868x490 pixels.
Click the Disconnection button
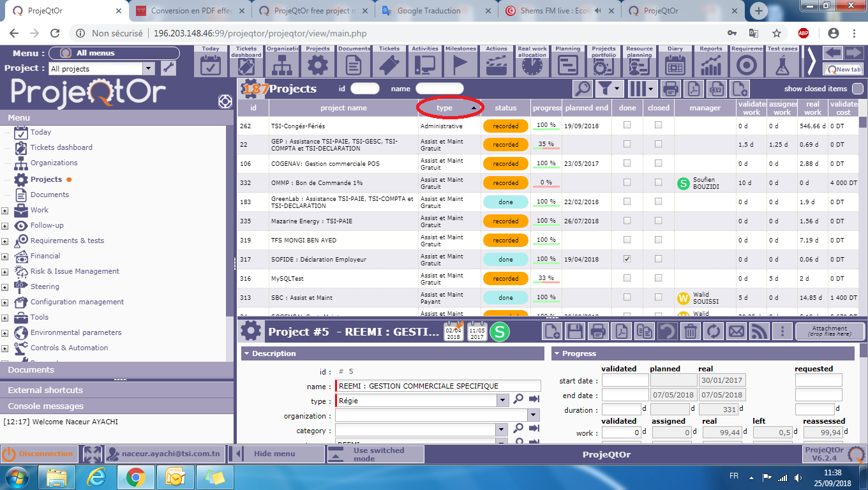[x=38, y=454]
